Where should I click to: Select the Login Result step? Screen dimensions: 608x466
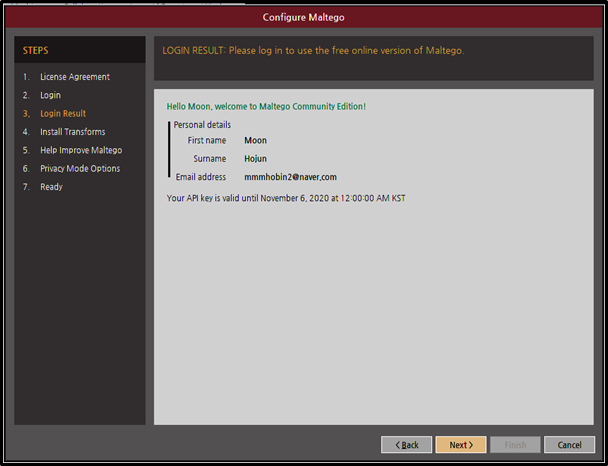pos(63,114)
